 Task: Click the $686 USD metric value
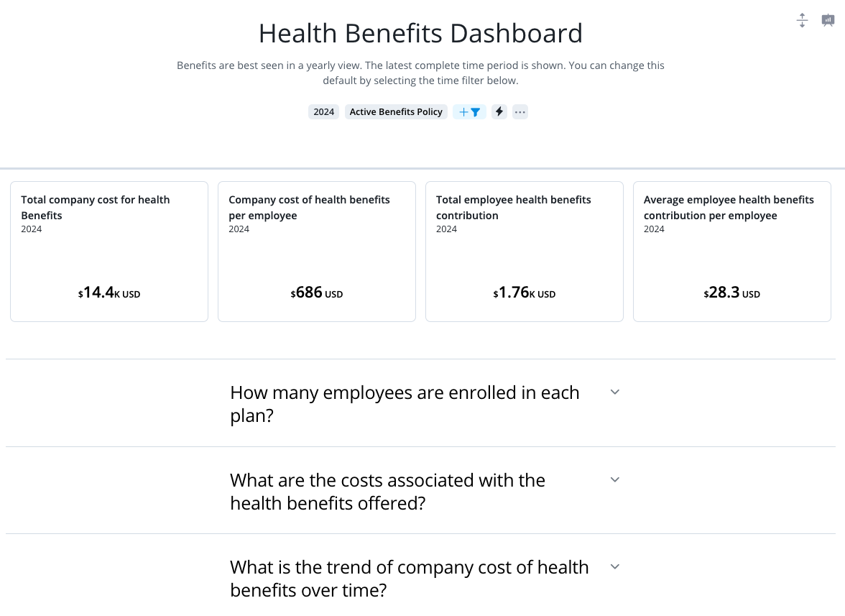317,293
